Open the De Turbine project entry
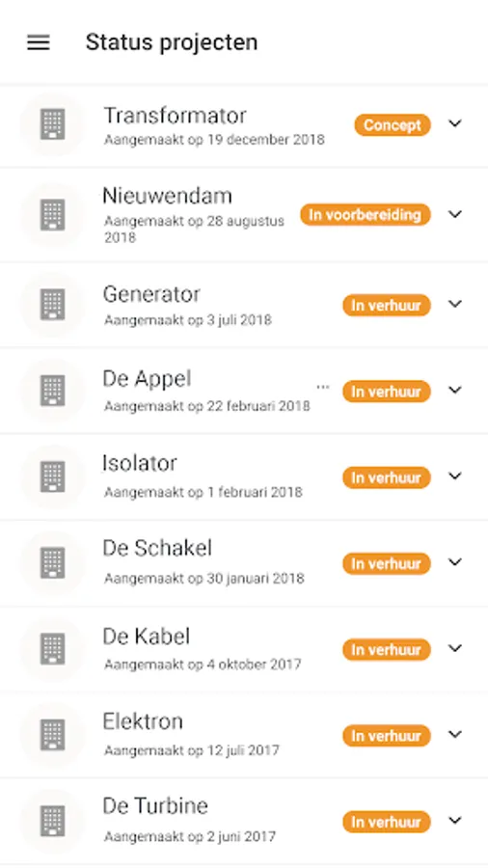The image size is (488, 868). tap(244, 821)
